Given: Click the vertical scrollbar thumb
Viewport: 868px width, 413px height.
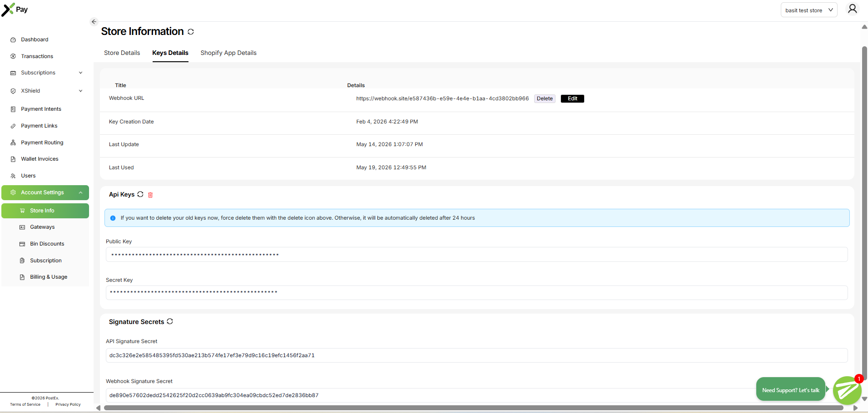Looking at the screenshot, I should 864,213.
